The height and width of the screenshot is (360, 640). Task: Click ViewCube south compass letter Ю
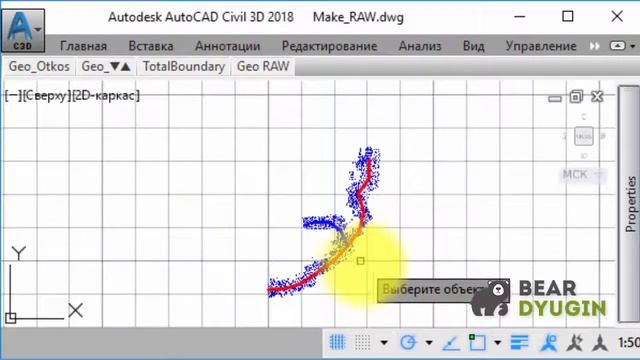[584, 156]
